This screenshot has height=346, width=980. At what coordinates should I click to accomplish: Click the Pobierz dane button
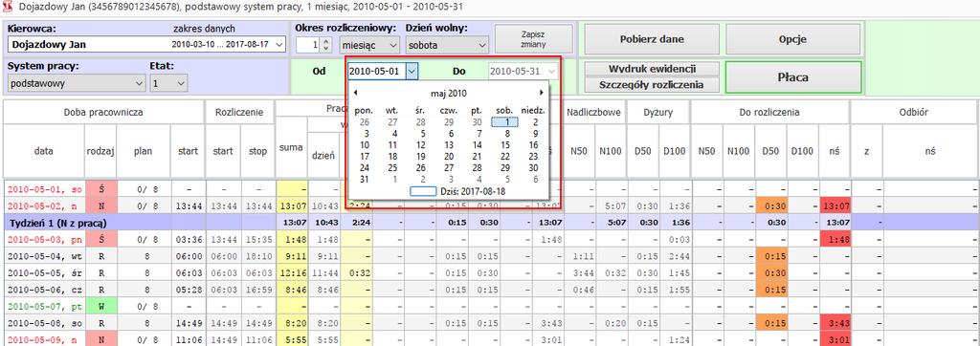pyautogui.click(x=651, y=39)
